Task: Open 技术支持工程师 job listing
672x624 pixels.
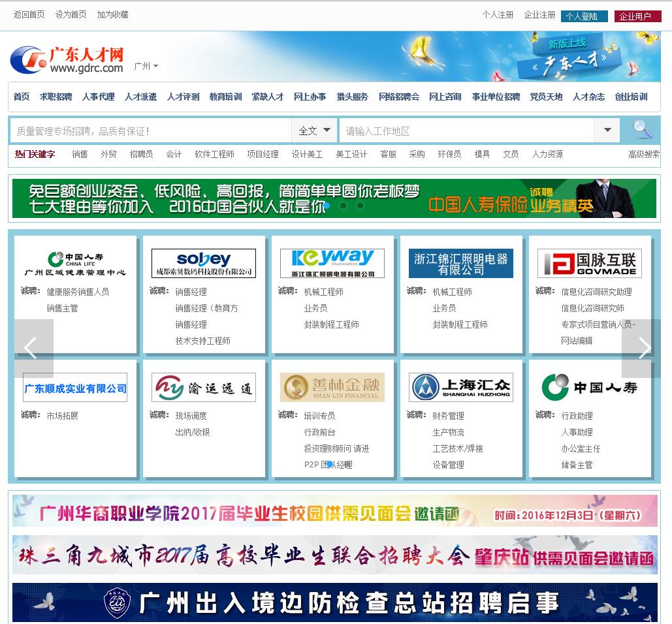Action: [202, 341]
